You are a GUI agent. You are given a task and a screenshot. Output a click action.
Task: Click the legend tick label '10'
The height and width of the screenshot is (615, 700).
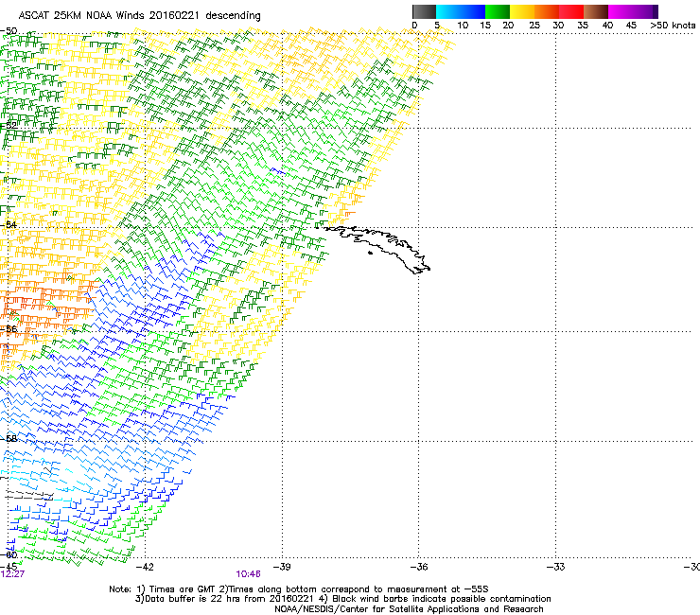463,26
